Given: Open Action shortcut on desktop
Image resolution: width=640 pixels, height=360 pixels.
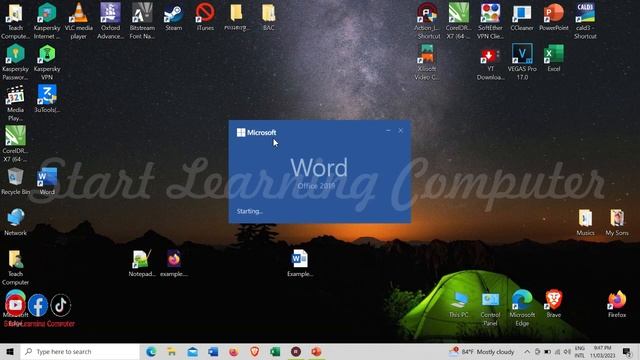Looking at the screenshot, I should point(427,20).
